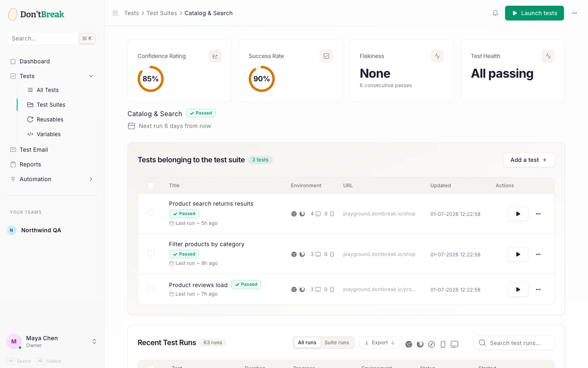588x368 pixels.
Task: Toggle the sidebar collapse icon
Action: point(115,13)
